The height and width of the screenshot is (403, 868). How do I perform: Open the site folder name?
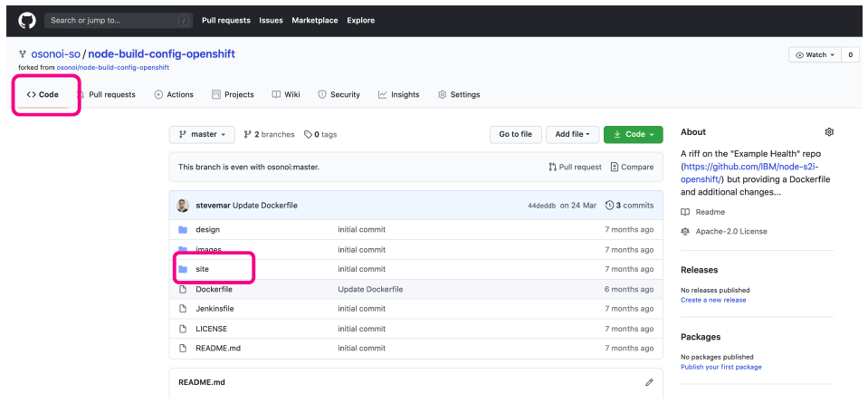click(x=202, y=269)
